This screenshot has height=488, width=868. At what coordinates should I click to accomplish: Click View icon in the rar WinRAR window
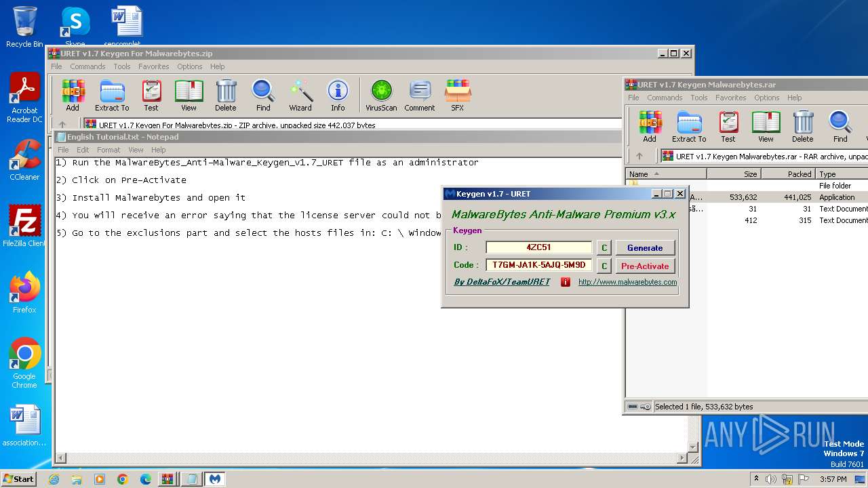click(x=766, y=127)
